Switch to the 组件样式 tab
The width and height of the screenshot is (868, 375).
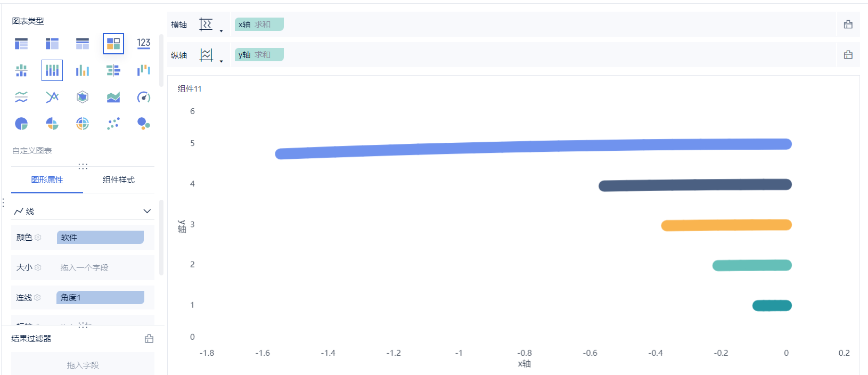click(119, 180)
